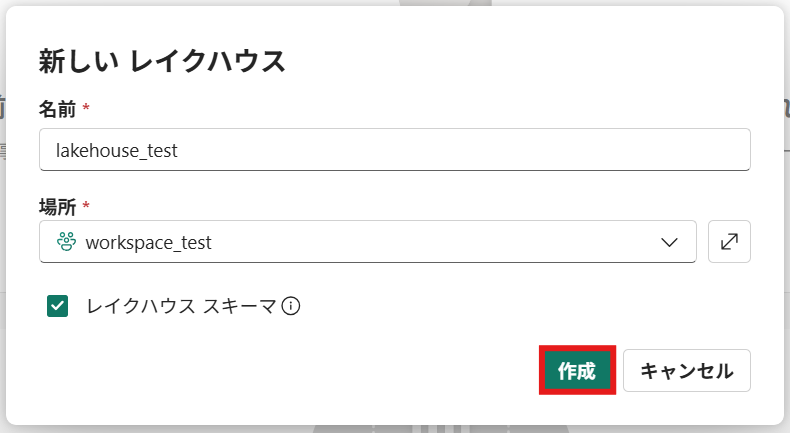Click the lakehouse_test text in name field
The height and width of the screenshot is (433, 790).
click(x=116, y=149)
